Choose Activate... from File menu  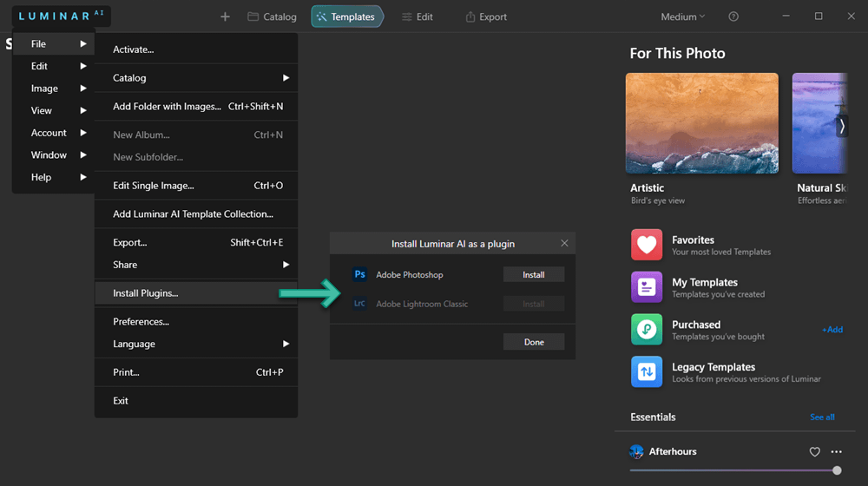(196, 49)
